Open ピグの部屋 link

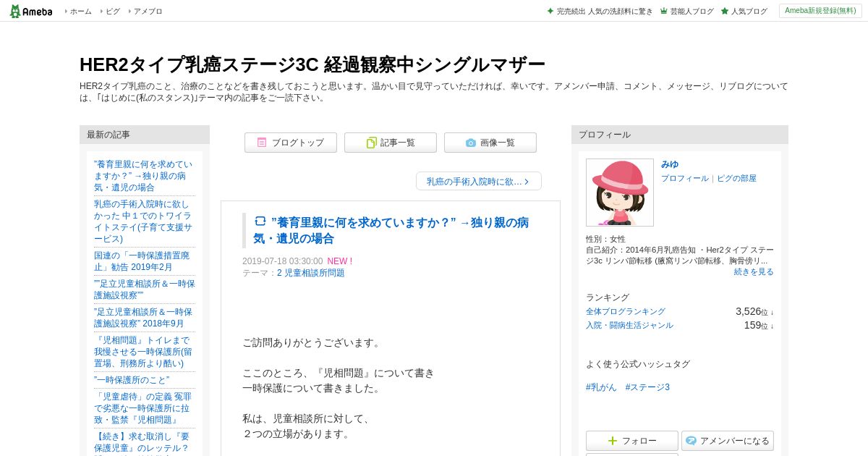[x=736, y=178]
